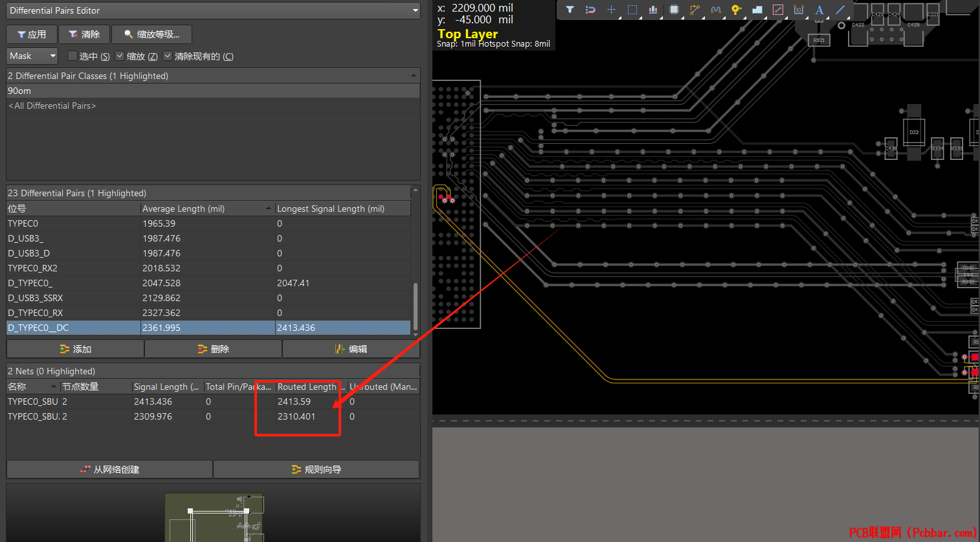The image size is (980, 542).
Task: Select the D_USB3_D differential pair row
Action: pos(208,253)
